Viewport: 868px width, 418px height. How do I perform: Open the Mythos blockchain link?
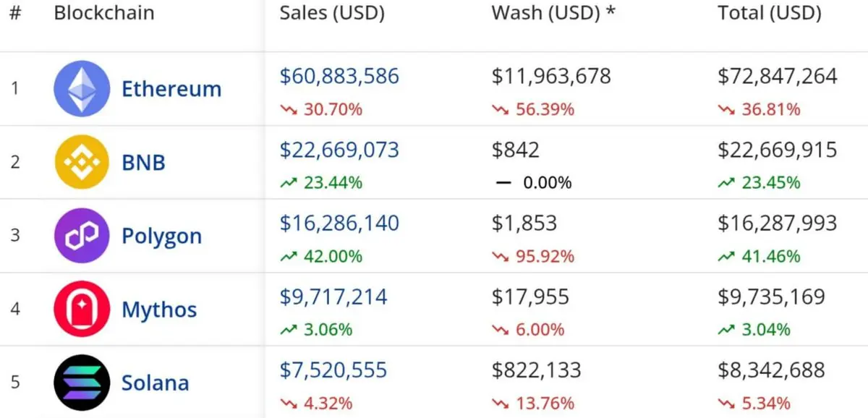[x=159, y=310]
